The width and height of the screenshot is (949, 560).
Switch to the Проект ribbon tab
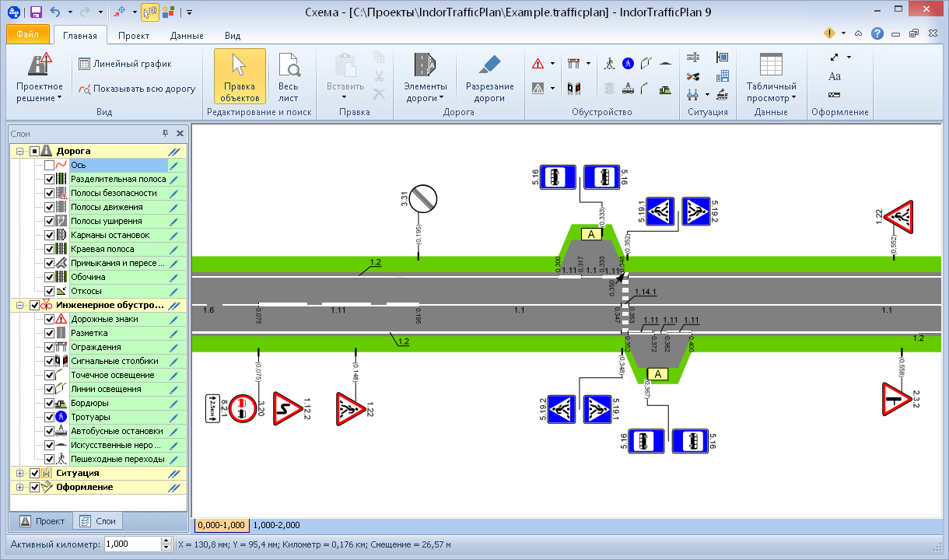134,36
